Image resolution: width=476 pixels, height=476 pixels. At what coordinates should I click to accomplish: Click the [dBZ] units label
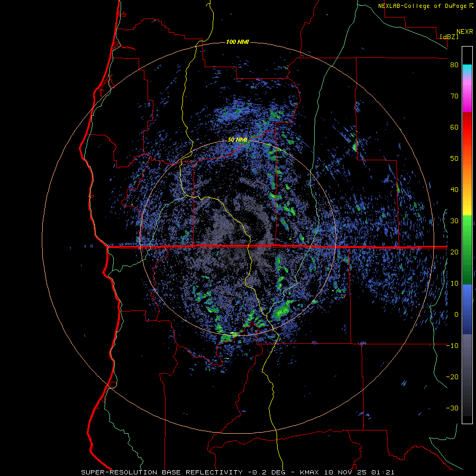(449, 37)
